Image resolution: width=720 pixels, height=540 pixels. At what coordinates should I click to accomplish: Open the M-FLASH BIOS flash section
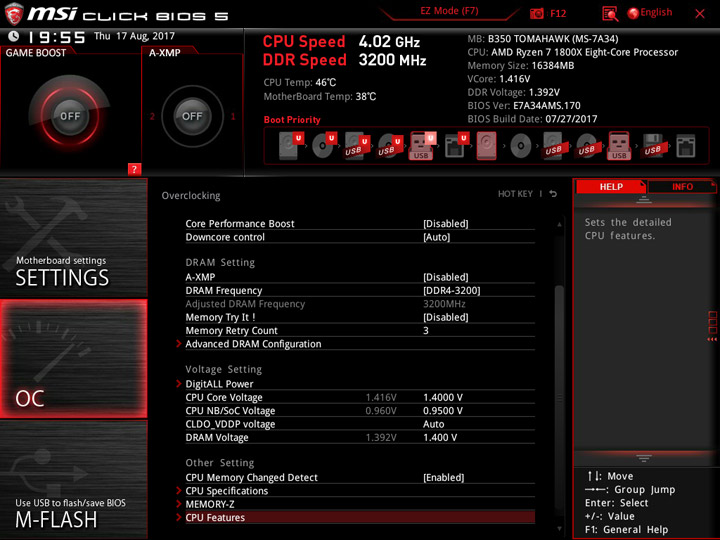[73, 480]
